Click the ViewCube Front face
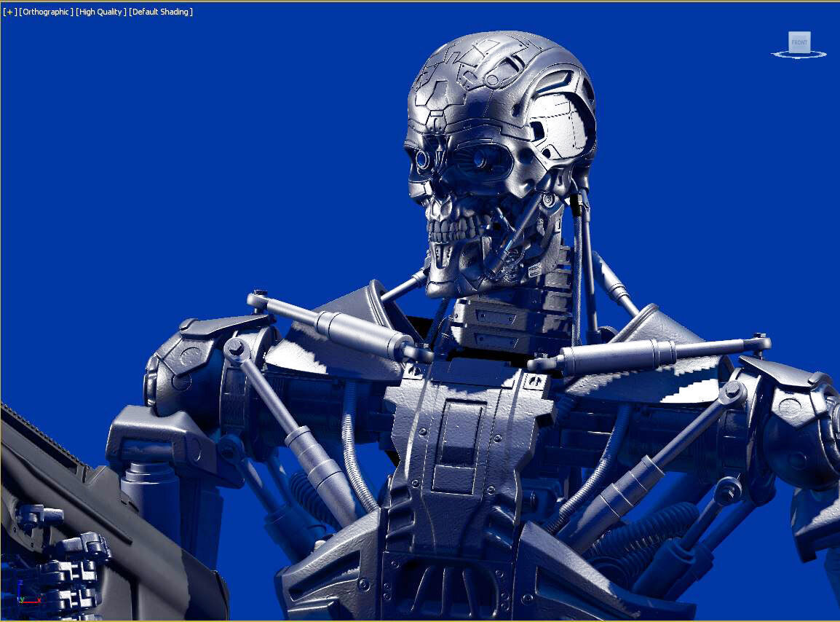 click(x=799, y=42)
